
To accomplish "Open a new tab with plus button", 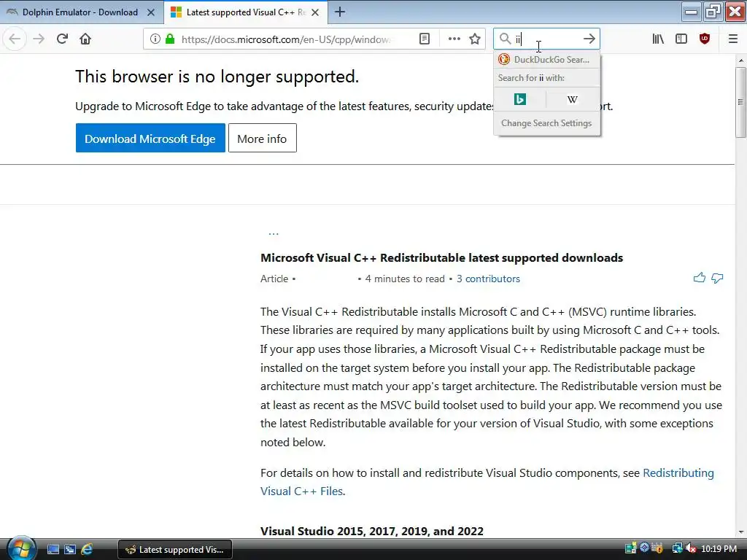I will (x=340, y=12).
